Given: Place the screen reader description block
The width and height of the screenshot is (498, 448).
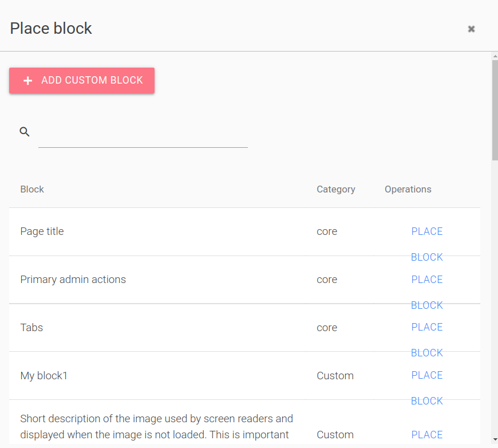Looking at the screenshot, I should (426, 434).
